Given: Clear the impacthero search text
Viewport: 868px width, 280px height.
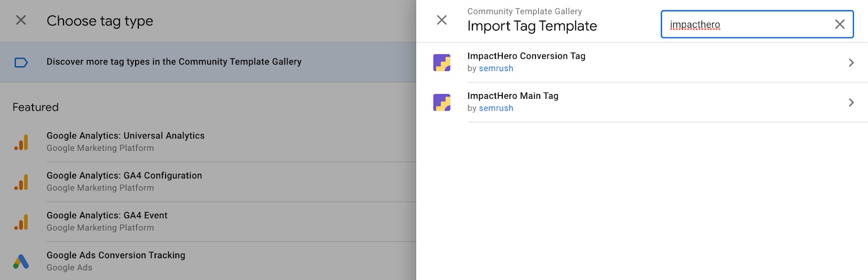Looking at the screenshot, I should [839, 24].
